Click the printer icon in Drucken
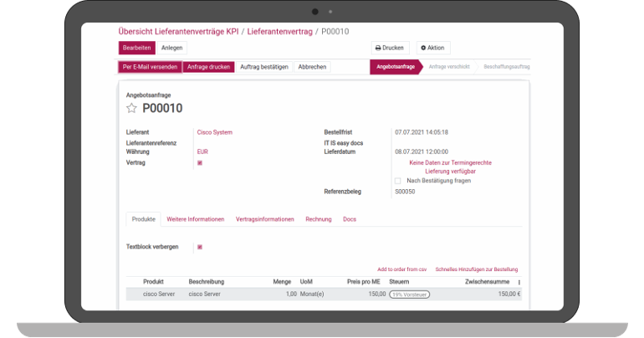The height and width of the screenshot is (338, 644). tap(379, 49)
